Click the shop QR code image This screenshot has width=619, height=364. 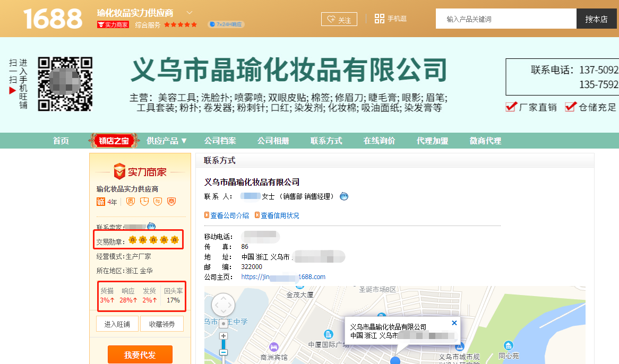coord(65,84)
